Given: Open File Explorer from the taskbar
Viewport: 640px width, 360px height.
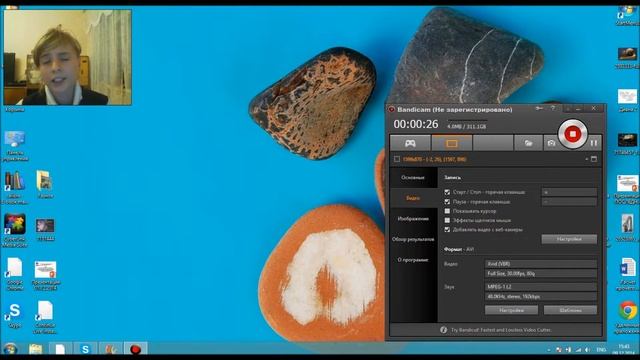Looking at the screenshot, I should pyautogui.click(x=36, y=349).
